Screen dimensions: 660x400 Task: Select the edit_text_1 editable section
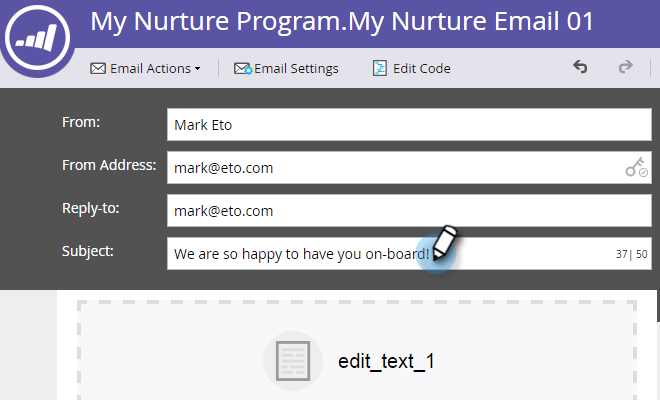(357, 350)
